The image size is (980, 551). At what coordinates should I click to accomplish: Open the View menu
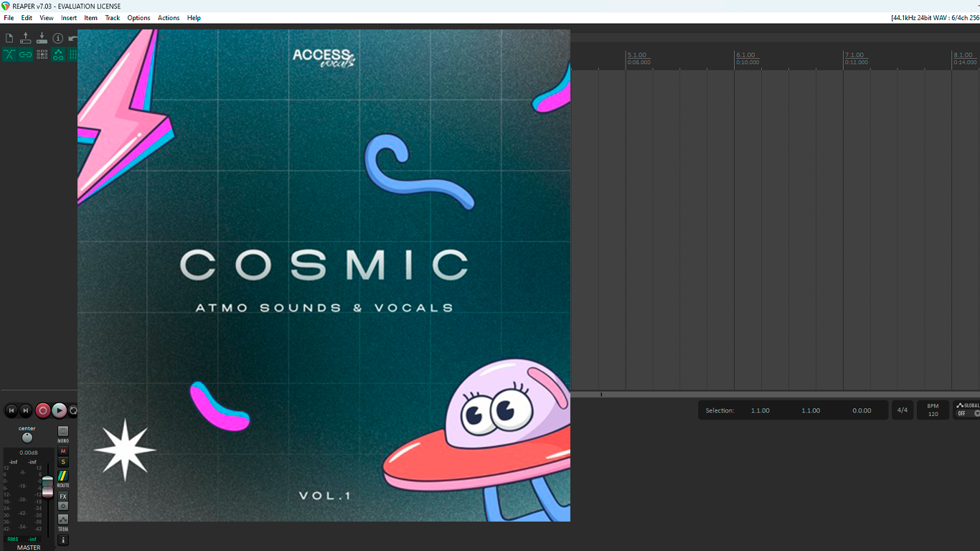47,18
